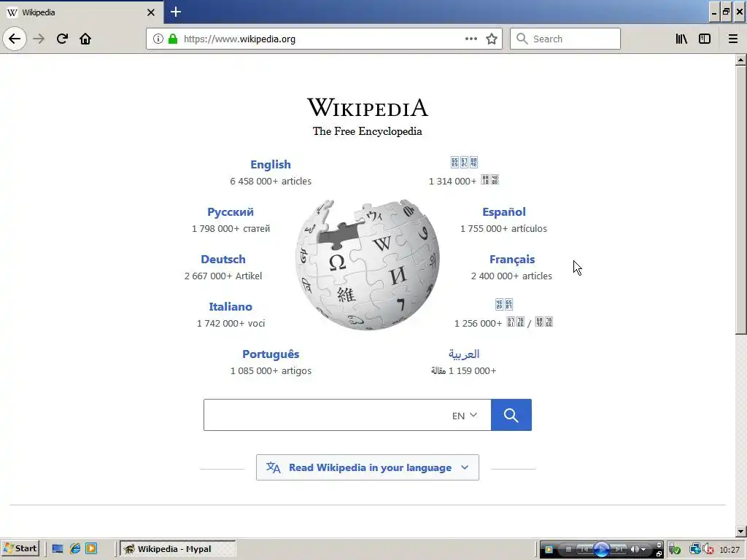Open Español Wikipedia link

[x=503, y=212]
